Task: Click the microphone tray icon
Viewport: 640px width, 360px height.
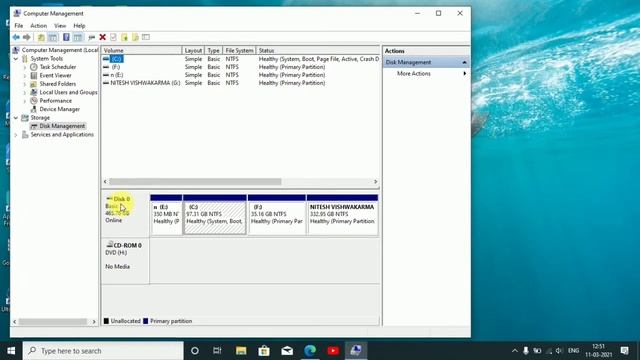Action: pyautogui.click(x=526, y=351)
